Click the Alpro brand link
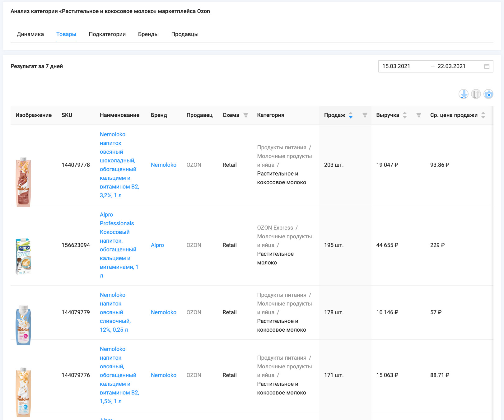 [x=157, y=245]
